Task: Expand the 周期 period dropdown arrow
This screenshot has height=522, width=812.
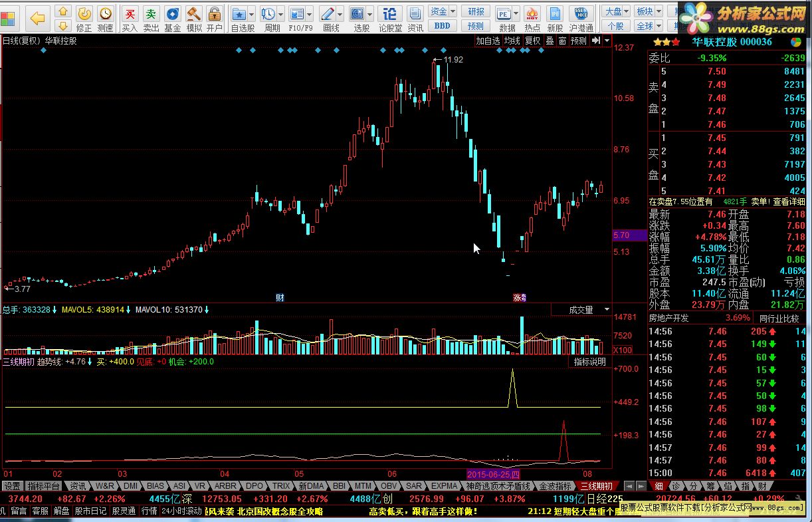Action: (x=282, y=13)
